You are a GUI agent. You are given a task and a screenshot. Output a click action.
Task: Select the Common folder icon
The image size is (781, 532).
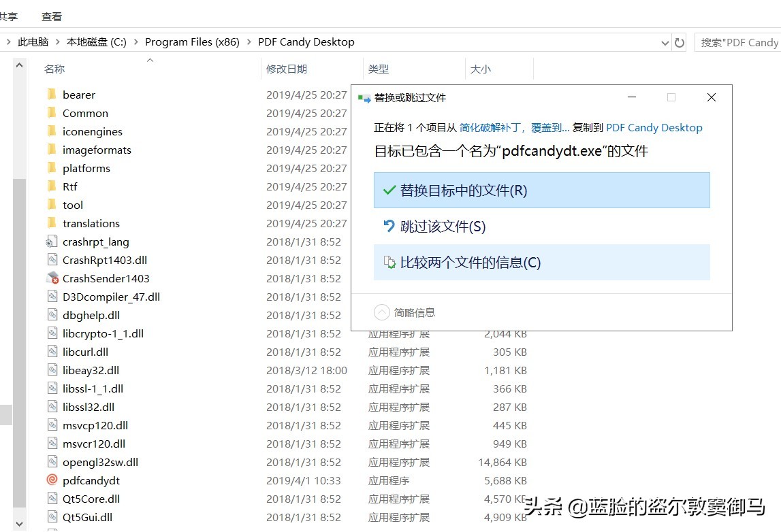[52, 113]
